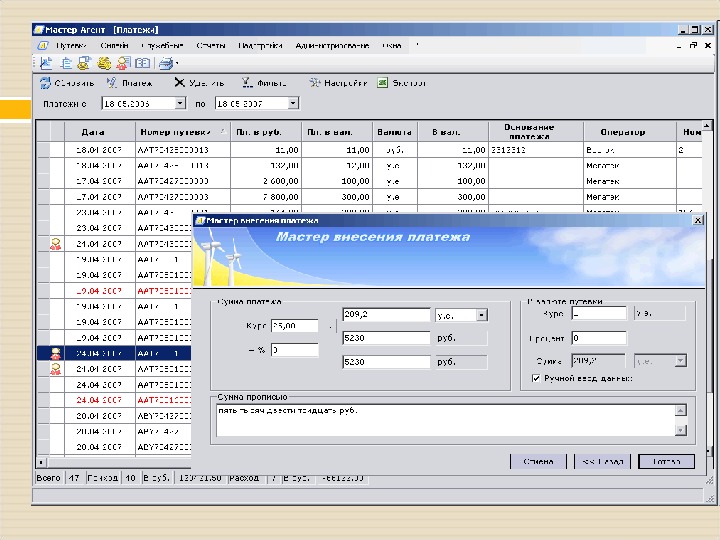Image resolution: width=720 pixels, height=540 pixels.
Task: Click the Курс input field with 25,00
Action: point(294,325)
